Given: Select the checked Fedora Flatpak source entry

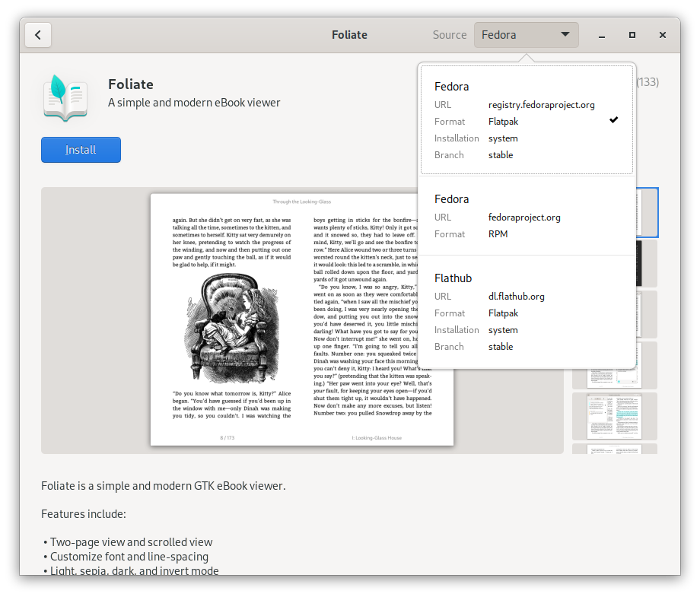Looking at the screenshot, I should tap(527, 120).
